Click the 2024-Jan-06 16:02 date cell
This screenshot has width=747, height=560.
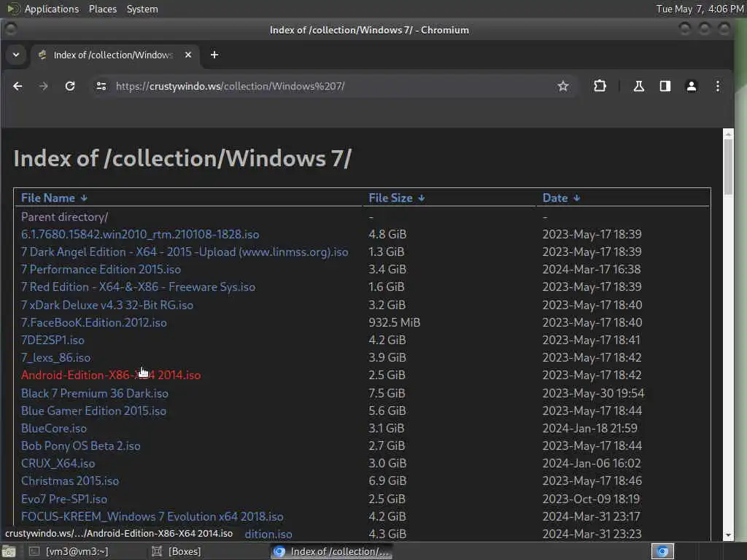(591, 463)
